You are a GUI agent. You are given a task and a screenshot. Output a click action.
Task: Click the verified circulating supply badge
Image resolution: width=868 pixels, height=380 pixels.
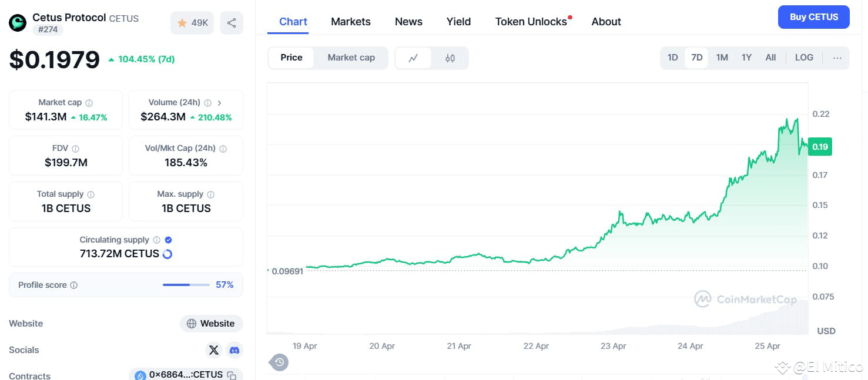pyautogui.click(x=169, y=240)
